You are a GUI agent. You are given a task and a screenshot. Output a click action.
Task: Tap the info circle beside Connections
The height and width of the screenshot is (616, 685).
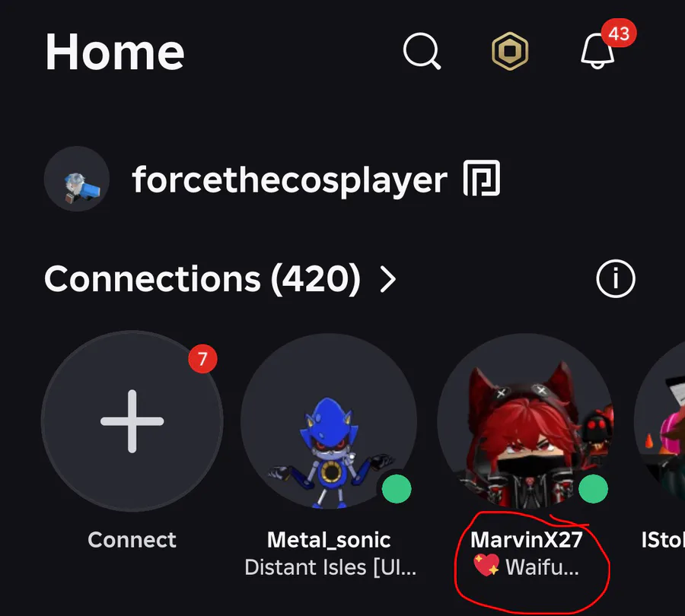pos(616,278)
